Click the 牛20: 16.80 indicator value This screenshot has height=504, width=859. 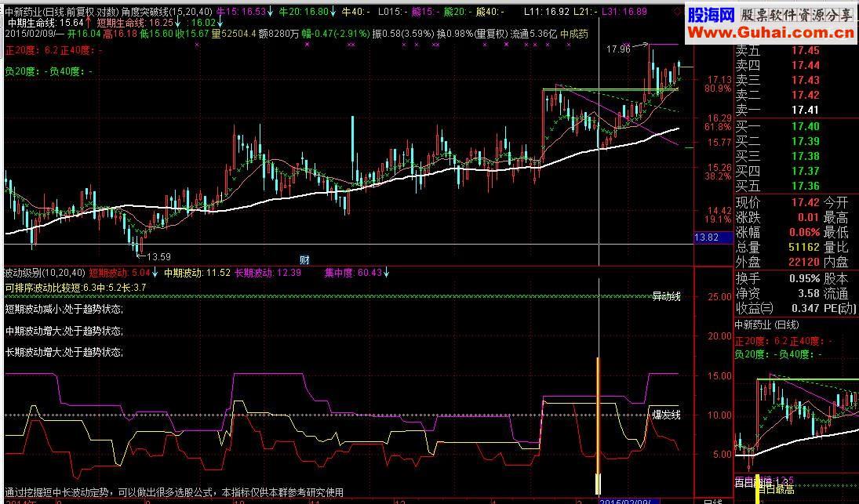(304, 12)
